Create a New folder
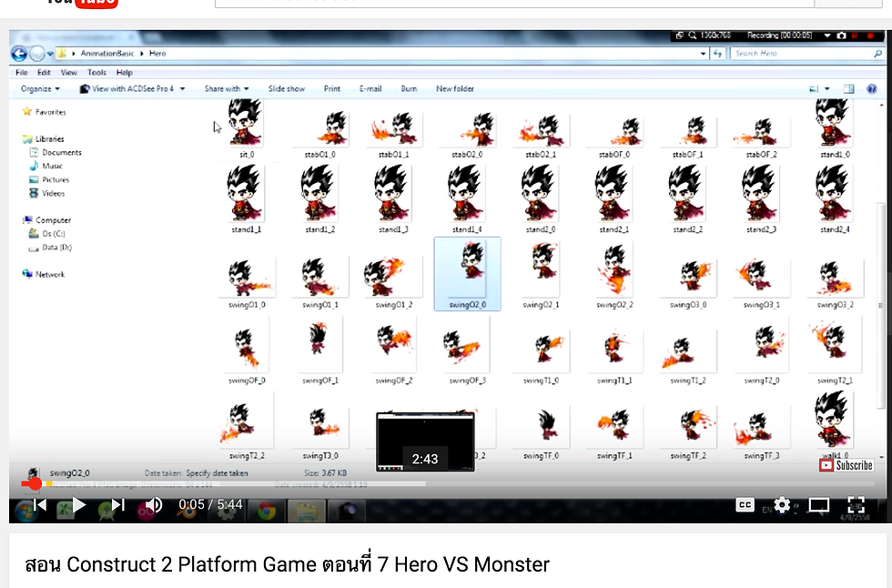 coord(454,88)
